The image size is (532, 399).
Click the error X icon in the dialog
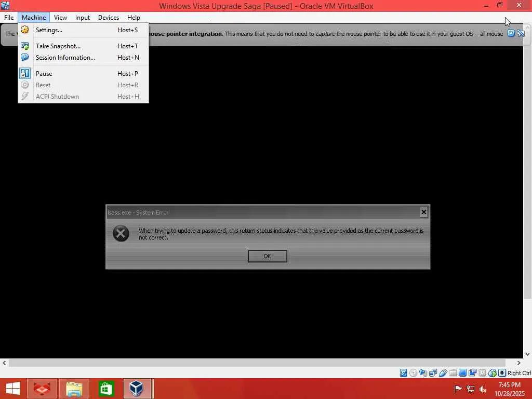121,233
